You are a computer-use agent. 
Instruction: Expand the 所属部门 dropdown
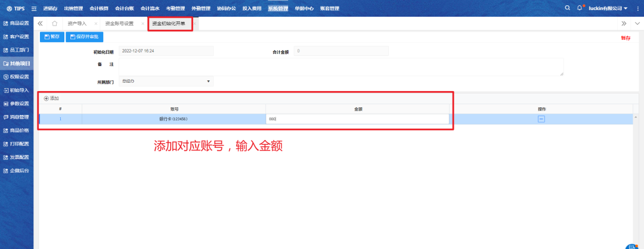166,81
